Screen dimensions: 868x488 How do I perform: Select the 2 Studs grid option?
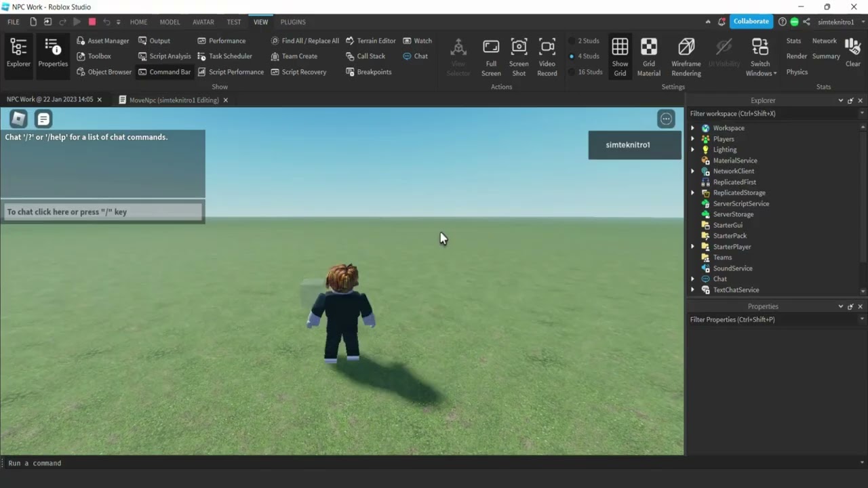coord(584,41)
